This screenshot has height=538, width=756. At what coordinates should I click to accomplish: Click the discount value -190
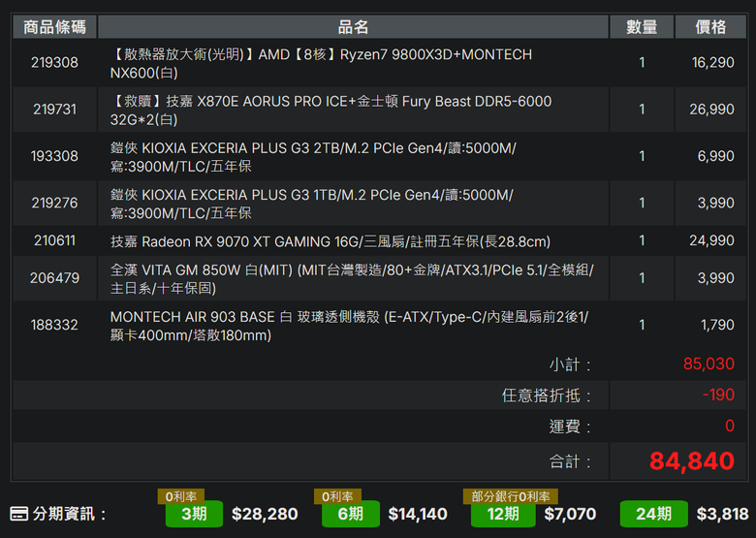coord(718,395)
